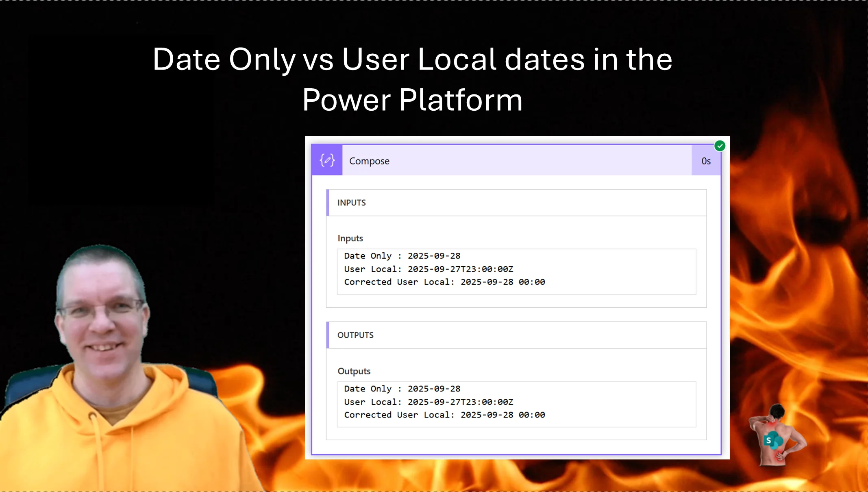
Task: Collapse the OUTPUTS section header
Action: [x=516, y=335]
